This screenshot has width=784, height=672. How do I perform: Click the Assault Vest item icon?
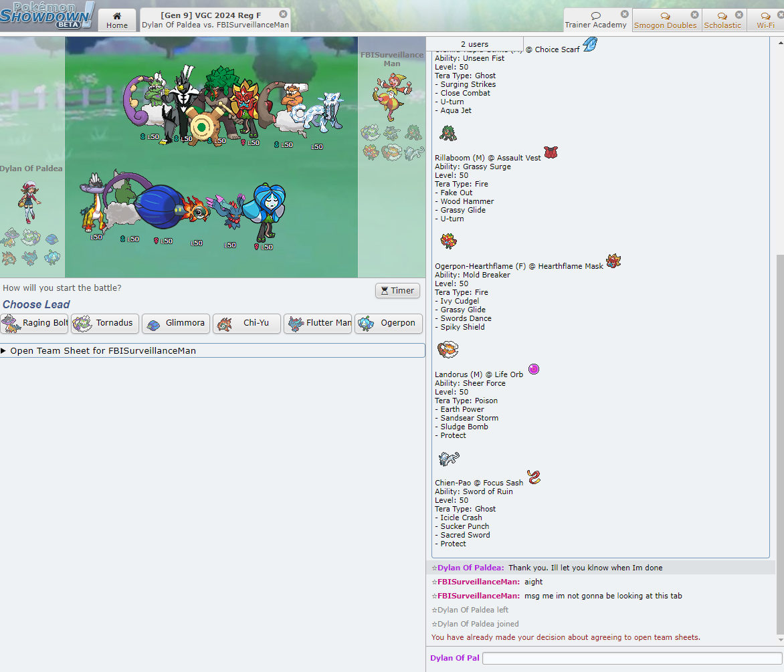pyautogui.click(x=551, y=152)
